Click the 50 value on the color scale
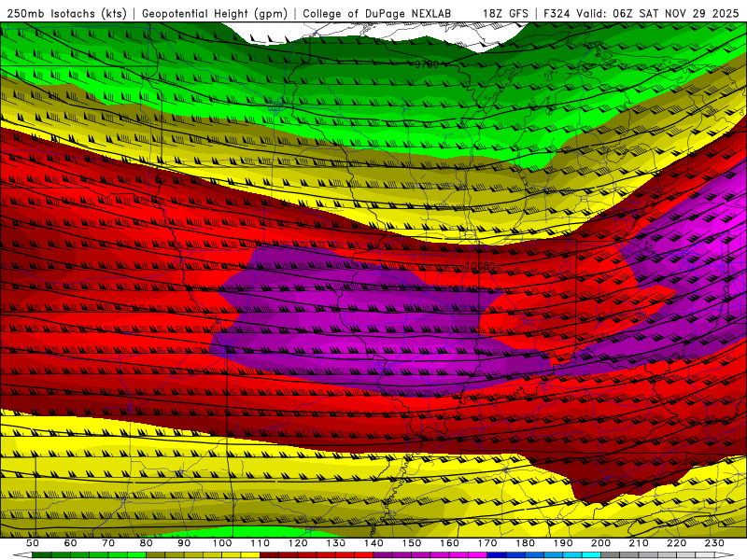Screen dimensions: 747x560 tap(33, 543)
